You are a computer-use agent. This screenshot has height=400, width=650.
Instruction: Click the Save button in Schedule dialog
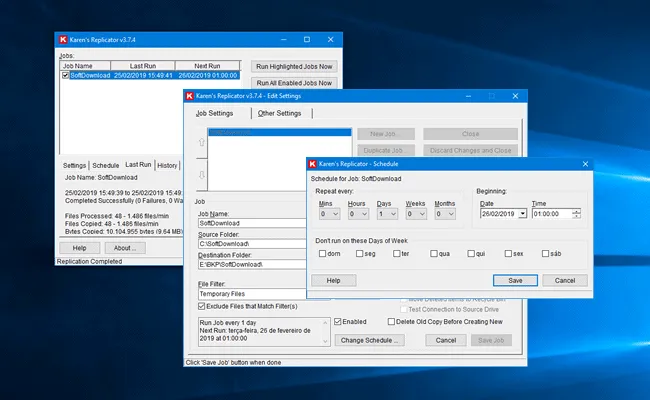(515, 281)
